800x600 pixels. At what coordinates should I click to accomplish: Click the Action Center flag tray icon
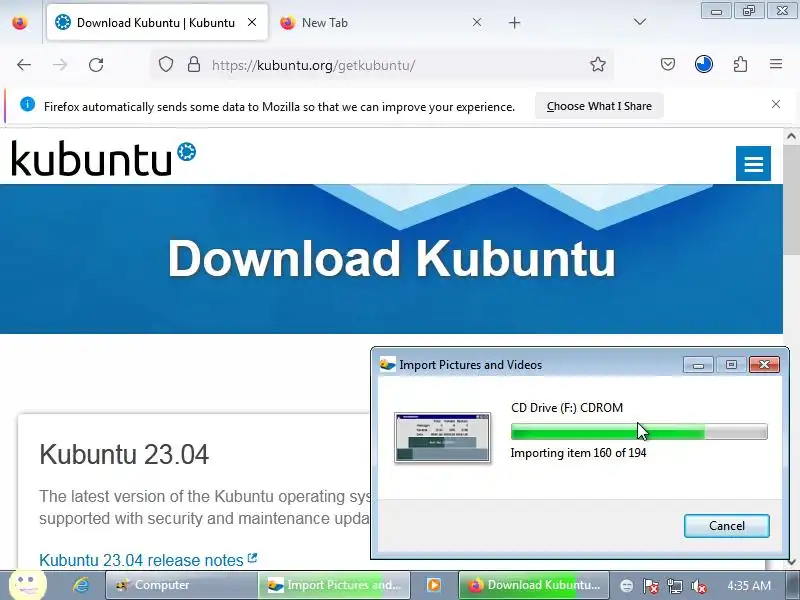pos(651,586)
